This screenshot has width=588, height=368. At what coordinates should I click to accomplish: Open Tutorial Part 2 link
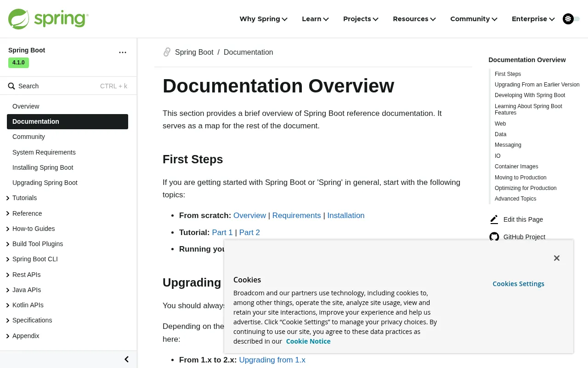249,232
